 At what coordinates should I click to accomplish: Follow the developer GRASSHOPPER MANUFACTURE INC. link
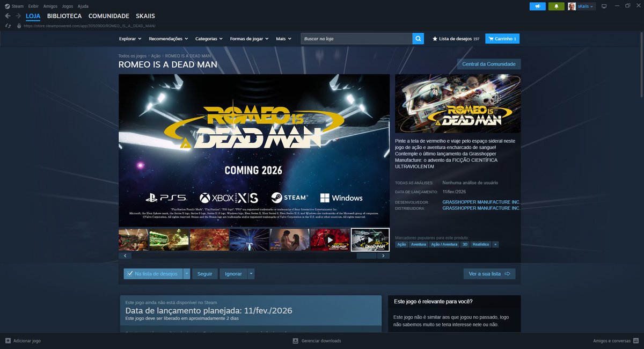click(481, 202)
